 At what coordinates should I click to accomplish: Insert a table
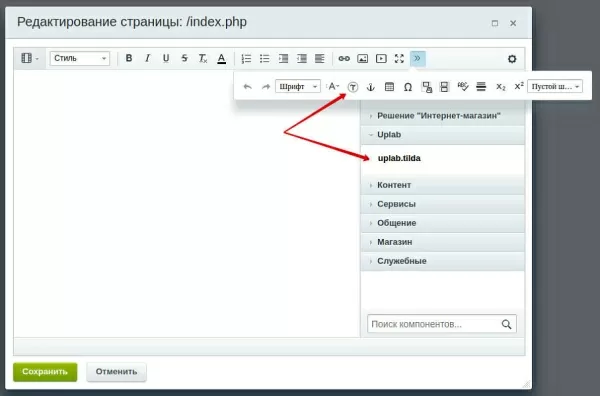coord(389,87)
